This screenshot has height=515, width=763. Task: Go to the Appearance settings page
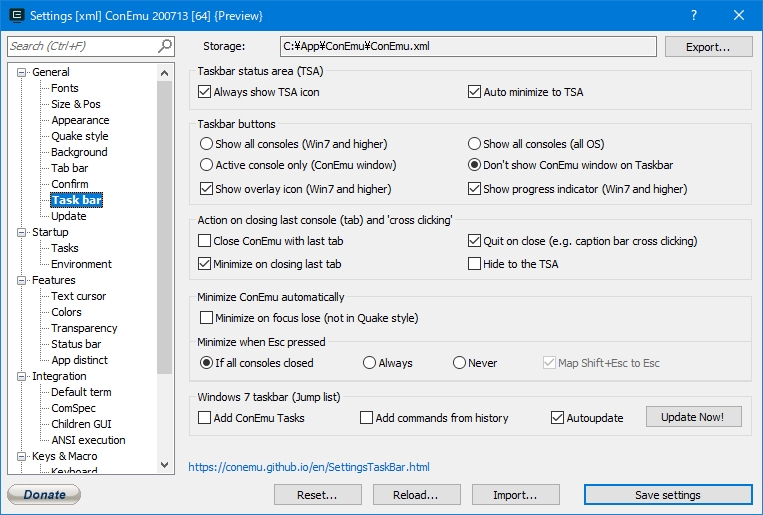click(80, 120)
